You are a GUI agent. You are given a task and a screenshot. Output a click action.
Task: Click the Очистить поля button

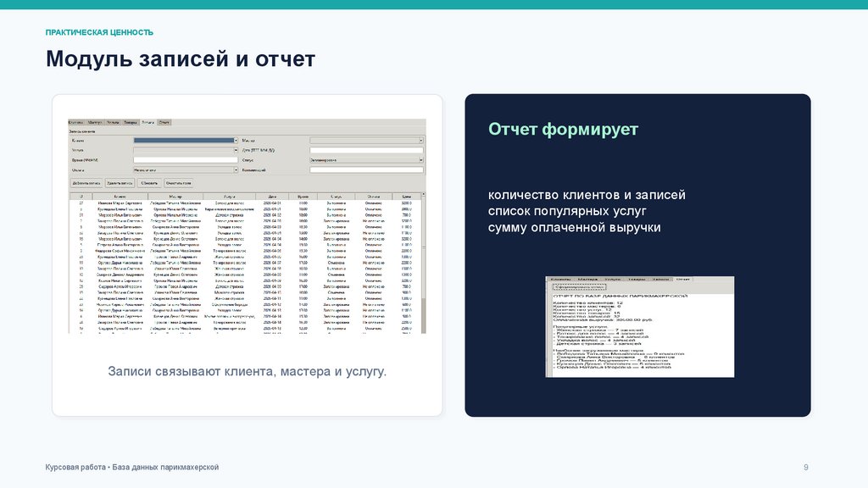[178, 183]
